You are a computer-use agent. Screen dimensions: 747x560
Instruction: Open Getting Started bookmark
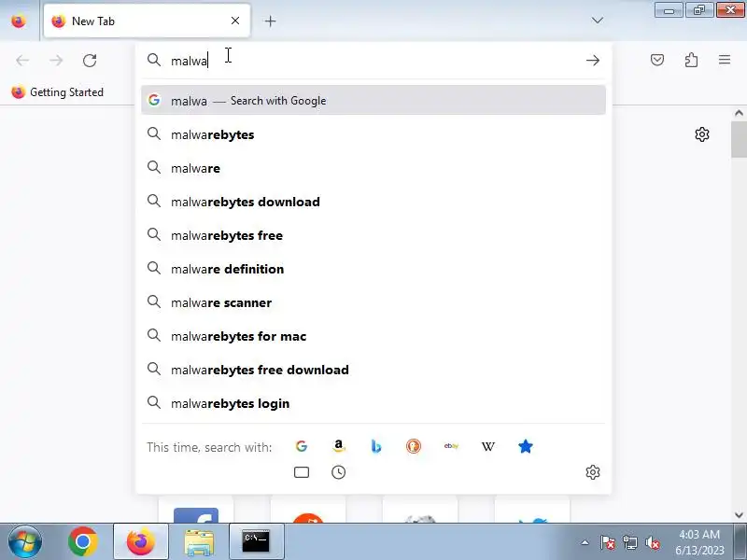tap(57, 91)
